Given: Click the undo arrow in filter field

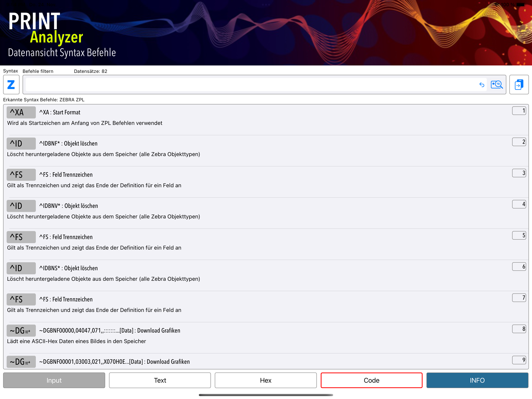Looking at the screenshot, I should click(x=482, y=85).
